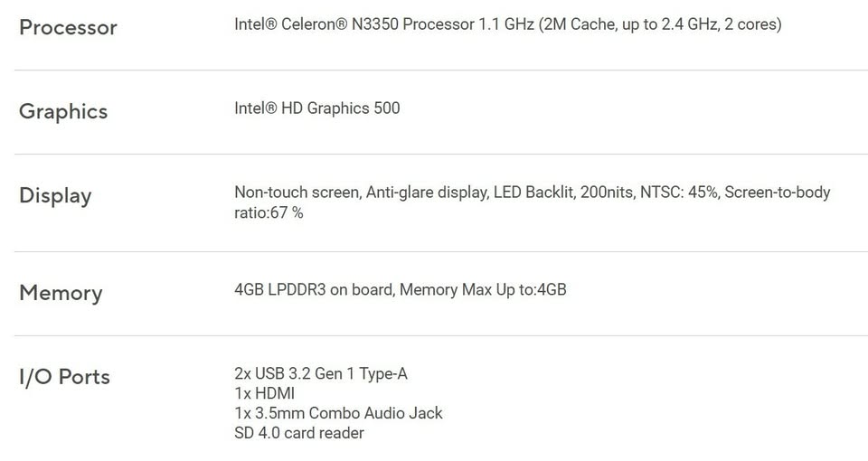This screenshot has height=461, width=868.
Task: Select the ratio:67 % text line
Action: click(269, 213)
